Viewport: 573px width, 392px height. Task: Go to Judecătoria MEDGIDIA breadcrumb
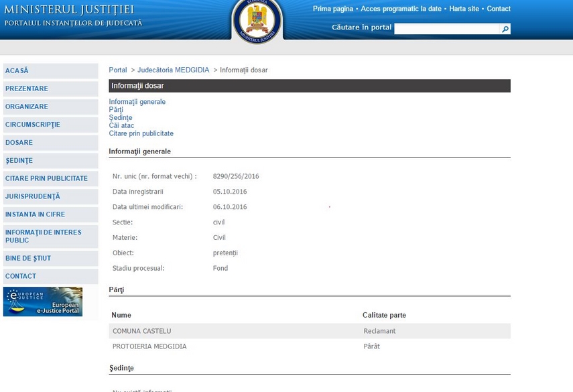173,70
